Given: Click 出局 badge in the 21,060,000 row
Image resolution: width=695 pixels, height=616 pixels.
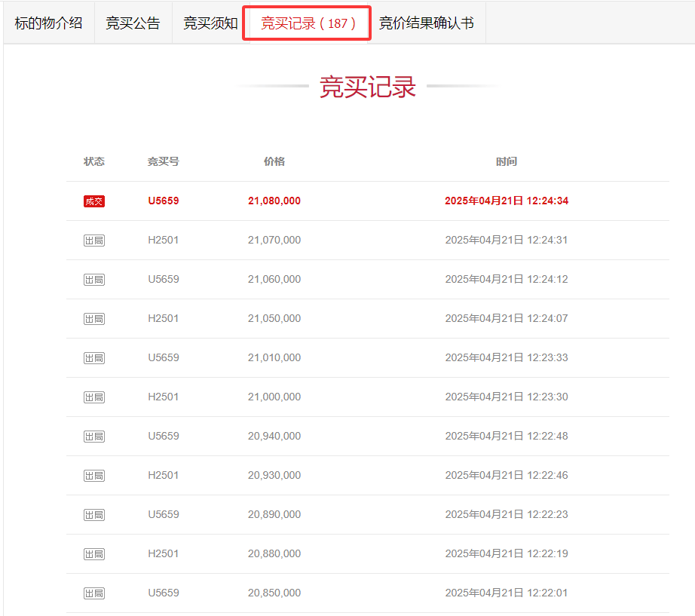Looking at the screenshot, I should click(x=94, y=280).
